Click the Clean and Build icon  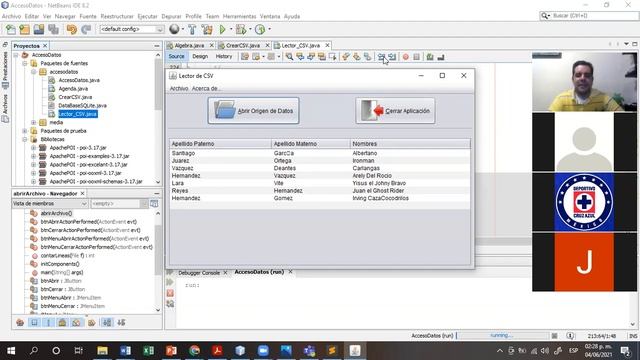point(207,29)
